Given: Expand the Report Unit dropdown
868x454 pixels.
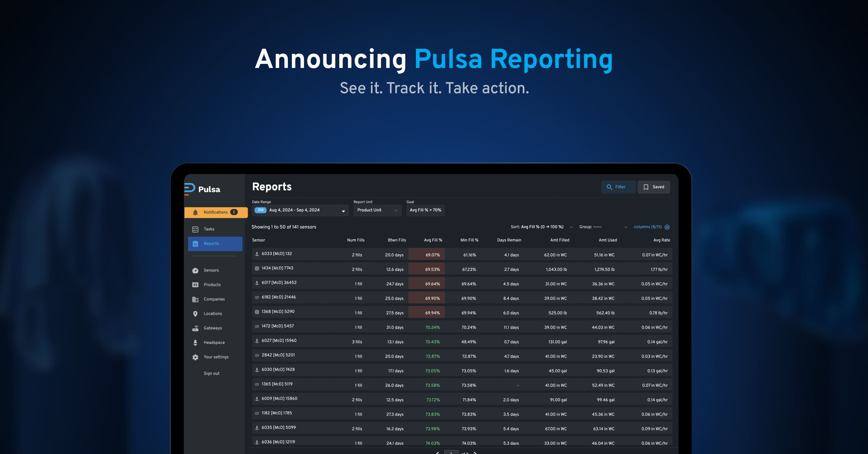Looking at the screenshot, I should 377,210.
